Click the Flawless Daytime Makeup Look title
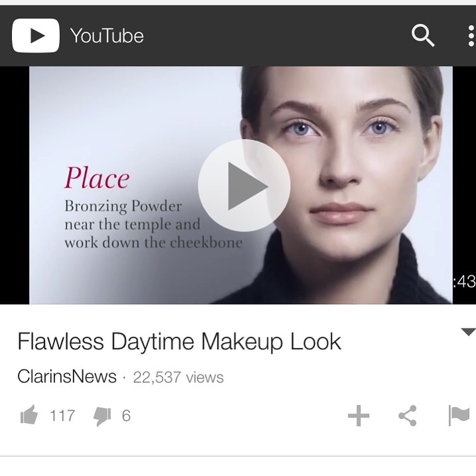 (x=179, y=341)
